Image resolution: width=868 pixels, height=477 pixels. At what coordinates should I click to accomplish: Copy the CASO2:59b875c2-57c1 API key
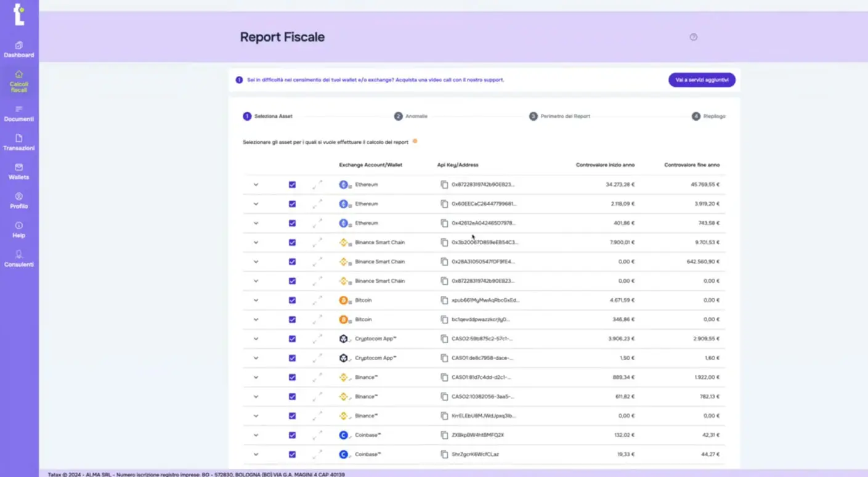click(x=444, y=339)
